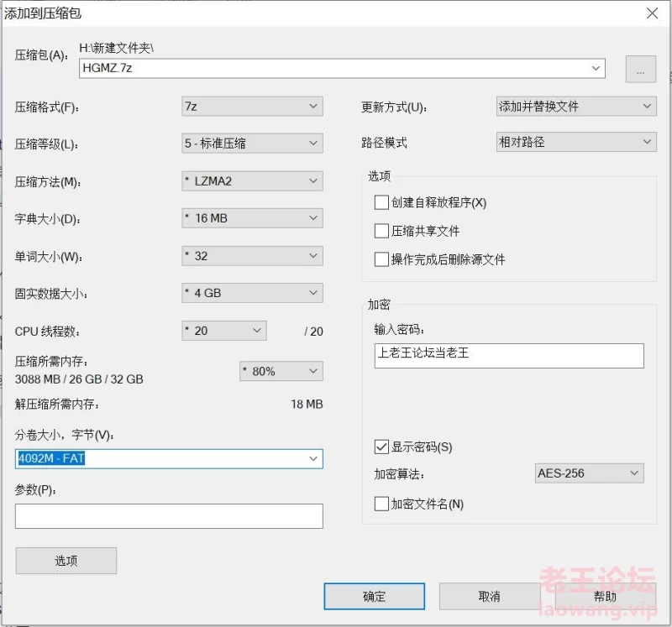Open the CPU 线程数 20 dropdown
The width and height of the screenshot is (672, 627).
coord(224,331)
